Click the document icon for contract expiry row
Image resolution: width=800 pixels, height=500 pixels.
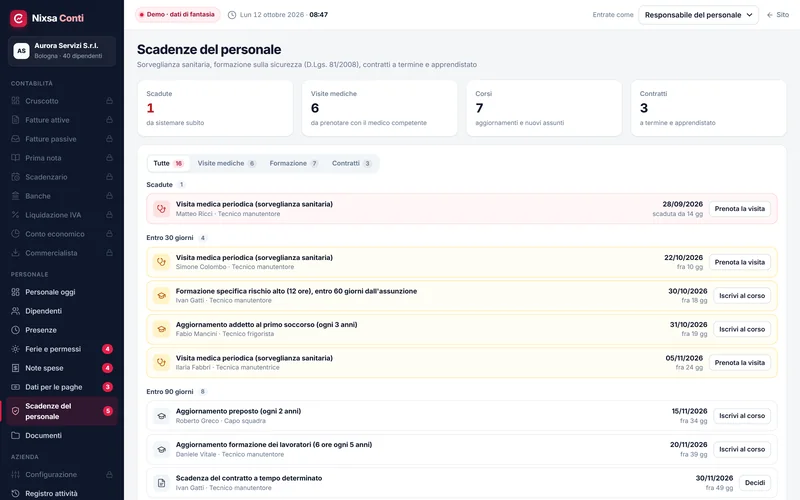161,483
